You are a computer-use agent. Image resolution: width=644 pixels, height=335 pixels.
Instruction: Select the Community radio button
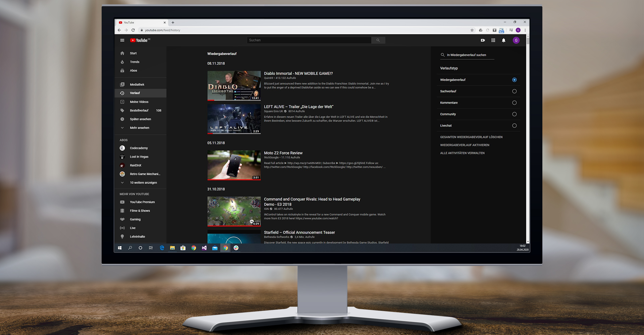pos(514,114)
